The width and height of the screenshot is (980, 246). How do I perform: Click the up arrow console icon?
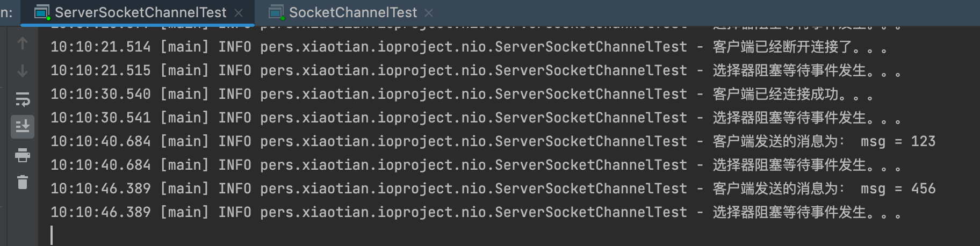pos(23,43)
